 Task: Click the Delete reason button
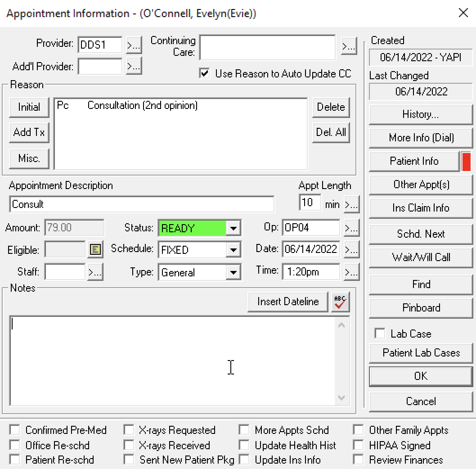331,107
